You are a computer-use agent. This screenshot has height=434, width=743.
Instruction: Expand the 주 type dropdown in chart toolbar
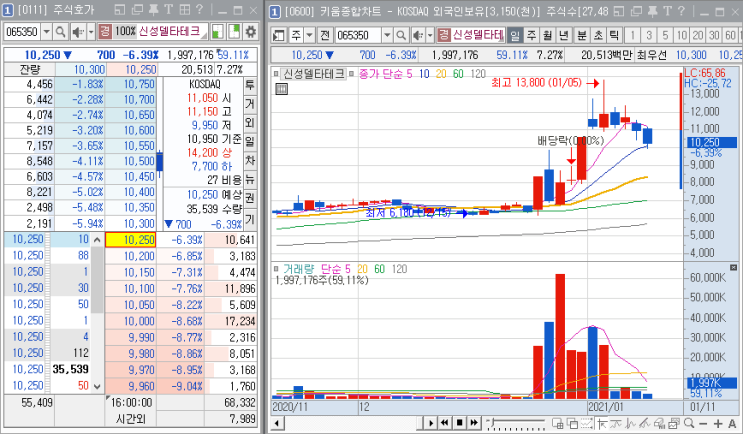[x=309, y=35]
